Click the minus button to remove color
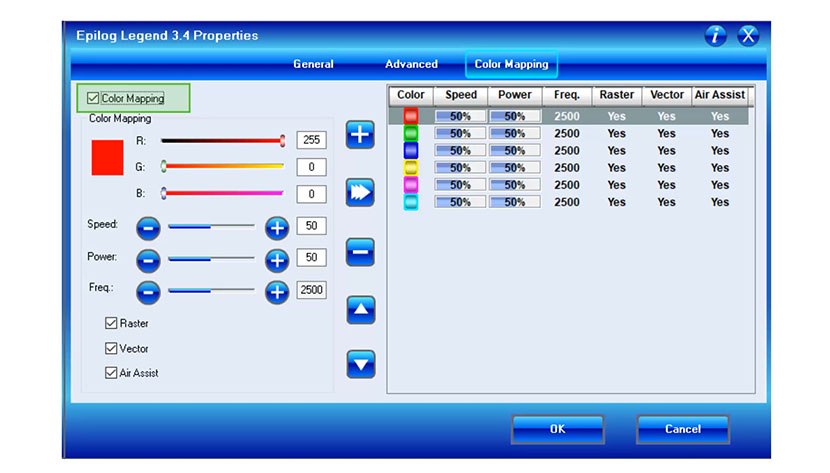The image size is (830, 473). tap(360, 252)
